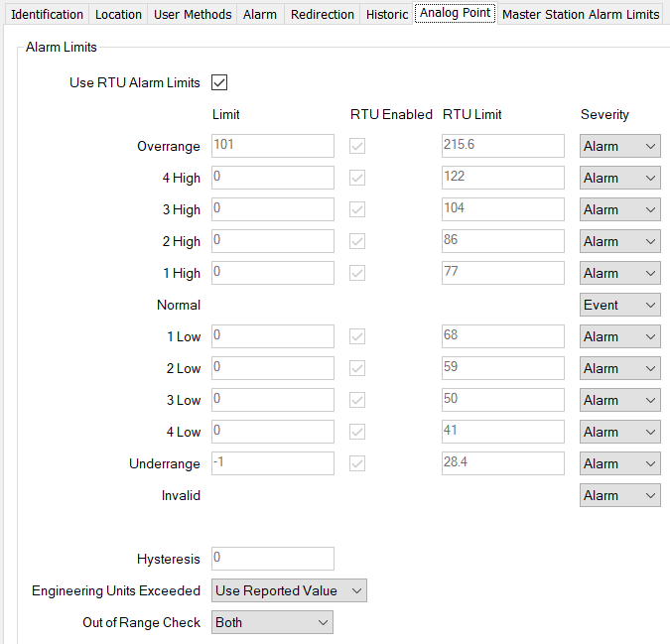Viewport: 670px width, 644px height.
Task: Switch to the Master Station Alarm Limits tab
Action: click(581, 14)
